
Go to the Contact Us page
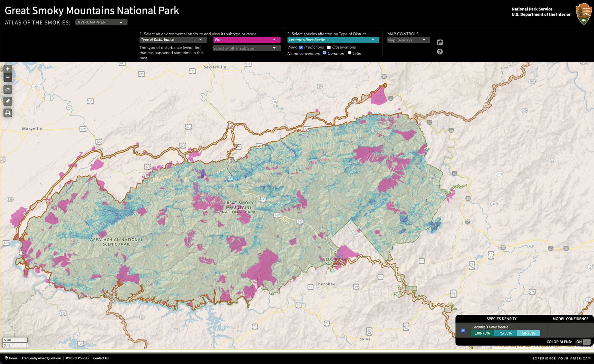[101, 358]
